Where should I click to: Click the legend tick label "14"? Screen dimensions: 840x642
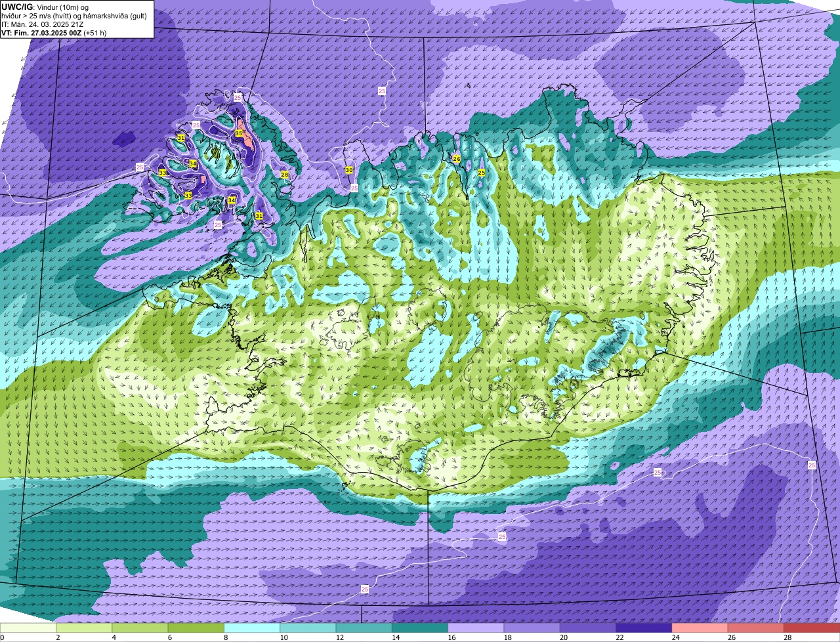395,637
